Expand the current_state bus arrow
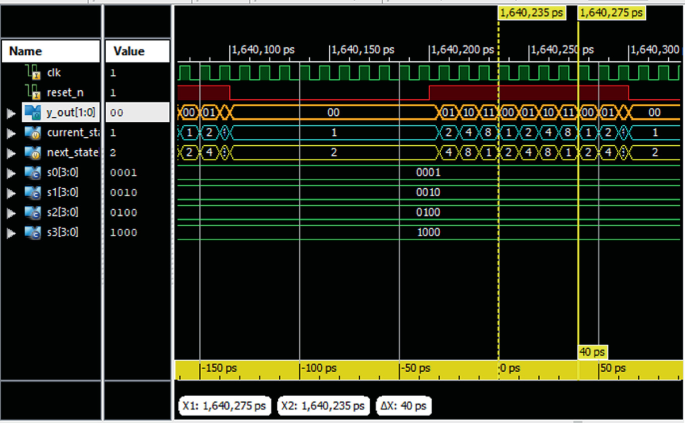This screenshot has height=423, width=685. point(11,132)
